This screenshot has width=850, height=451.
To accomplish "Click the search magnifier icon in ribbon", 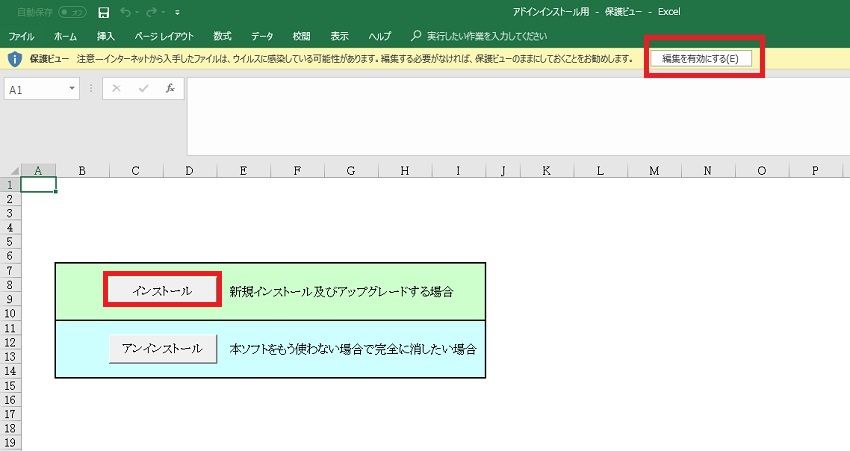I will (x=416, y=36).
